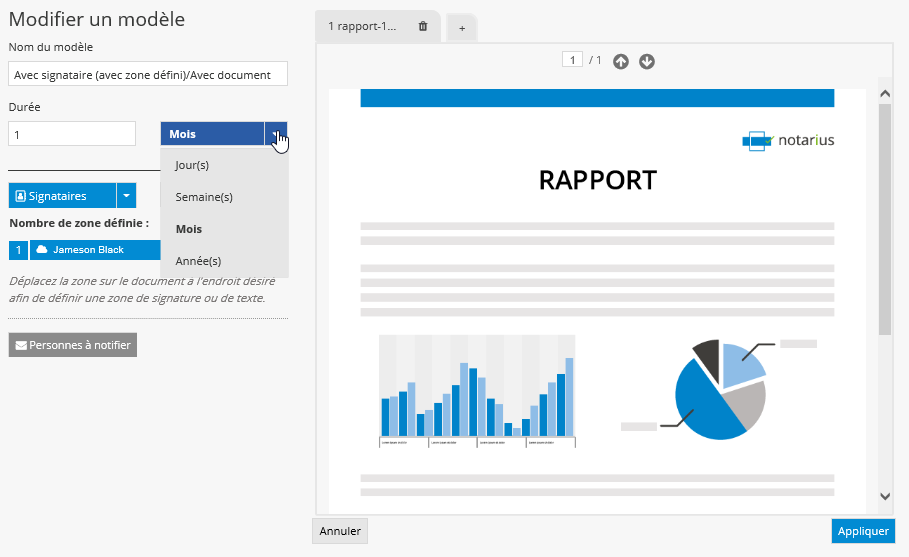The image size is (909, 557).
Task: Open the rapport-1 document tab
Action: [x=363, y=27]
